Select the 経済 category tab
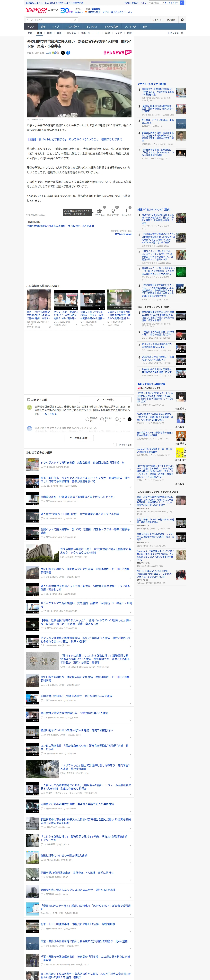 [x=59, y=33]
